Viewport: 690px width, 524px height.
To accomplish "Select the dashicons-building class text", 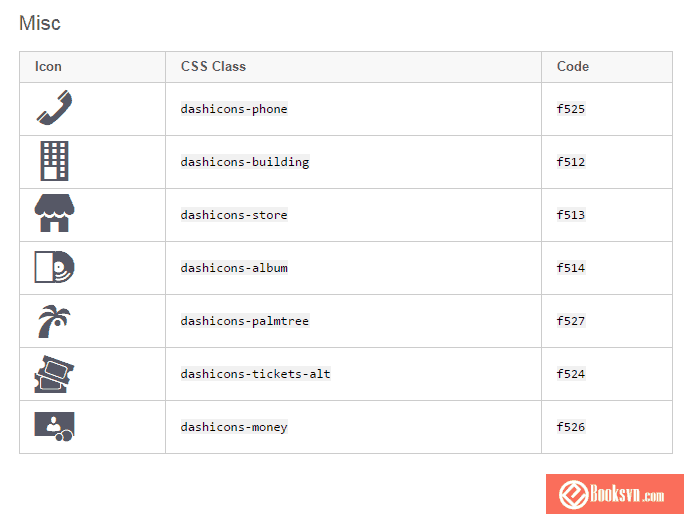I will coord(245,162).
